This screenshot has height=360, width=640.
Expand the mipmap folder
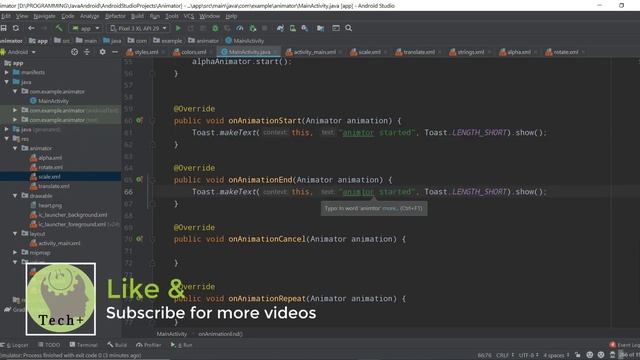(x=15, y=253)
